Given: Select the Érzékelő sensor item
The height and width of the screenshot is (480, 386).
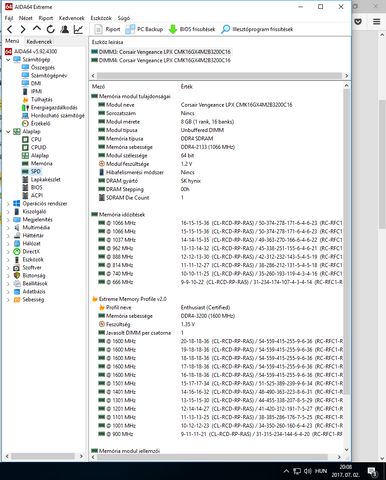Looking at the screenshot, I should (36, 123).
